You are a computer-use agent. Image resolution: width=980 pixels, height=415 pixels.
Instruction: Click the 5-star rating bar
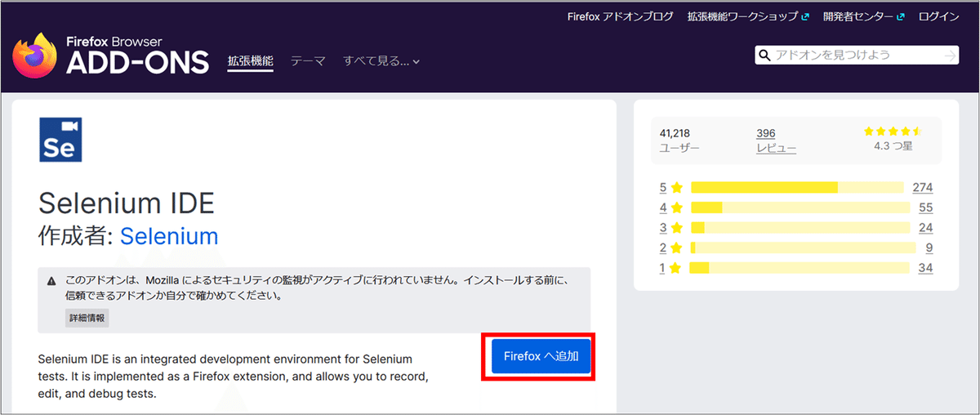pos(798,187)
